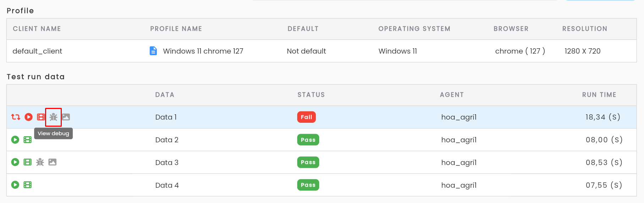View debug for Data 1 row
This screenshot has width=644, height=203.
coord(53,117)
